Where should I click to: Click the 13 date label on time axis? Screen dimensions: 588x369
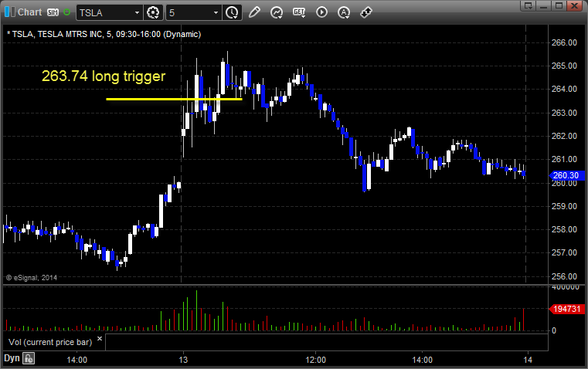pyautogui.click(x=183, y=360)
